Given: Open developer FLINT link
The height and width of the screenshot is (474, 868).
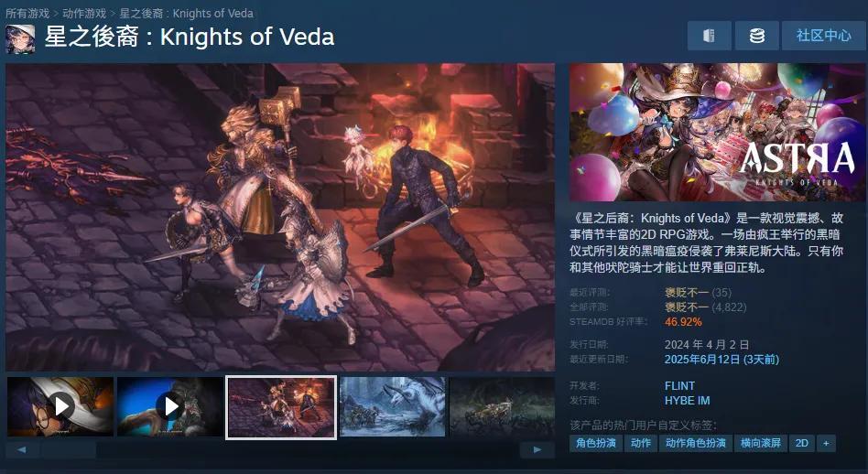Looking at the screenshot, I should [x=679, y=385].
